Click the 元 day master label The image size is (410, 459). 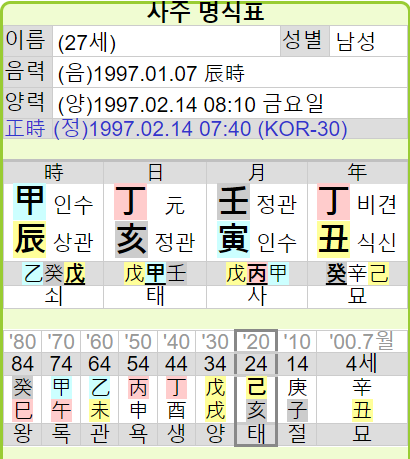175,205
